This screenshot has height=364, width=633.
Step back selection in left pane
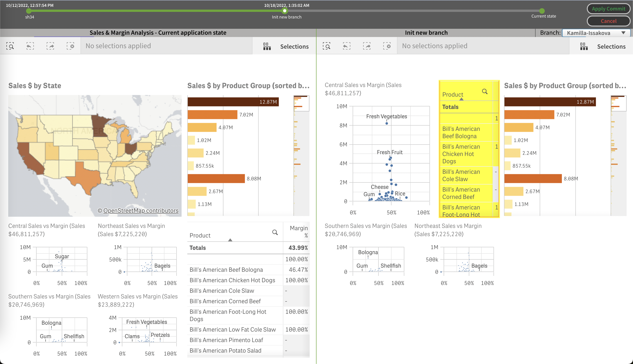(30, 46)
